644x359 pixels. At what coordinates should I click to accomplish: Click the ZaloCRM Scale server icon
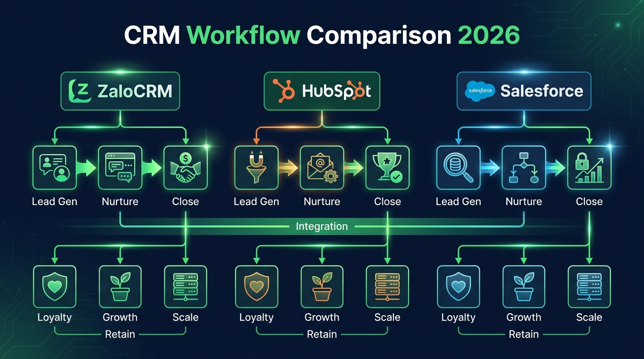(x=185, y=287)
